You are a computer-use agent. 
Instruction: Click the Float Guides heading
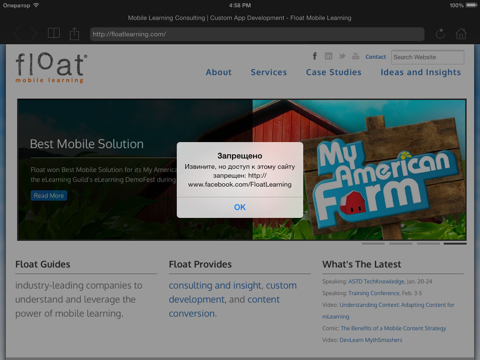43,264
